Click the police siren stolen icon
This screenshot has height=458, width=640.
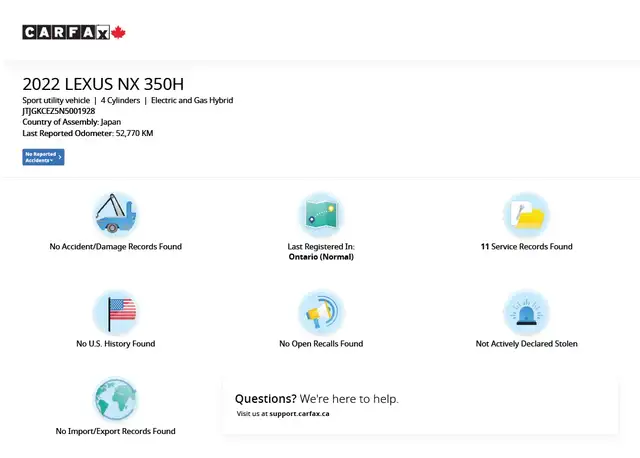[x=526, y=312]
